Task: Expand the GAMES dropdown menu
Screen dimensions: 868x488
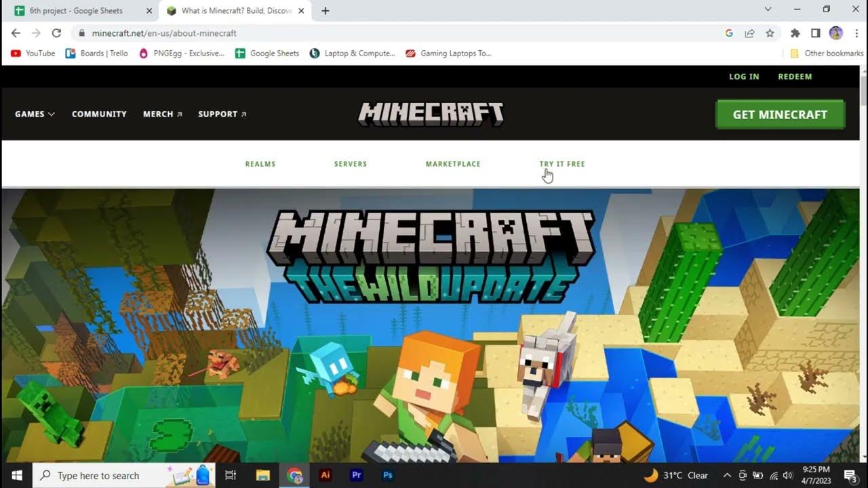Action: click(x=35, y=114)
